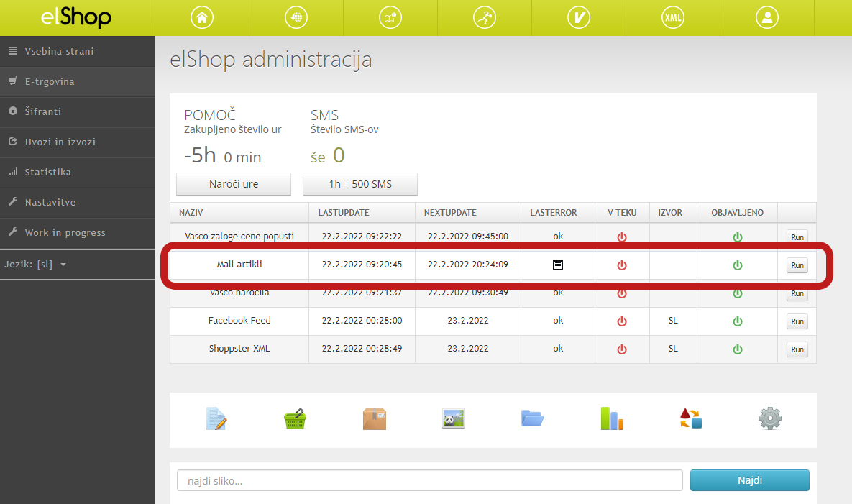The image size is (852, 504).
Task: Click the NEXTUPDATE column header
Action: coord(468,212)
